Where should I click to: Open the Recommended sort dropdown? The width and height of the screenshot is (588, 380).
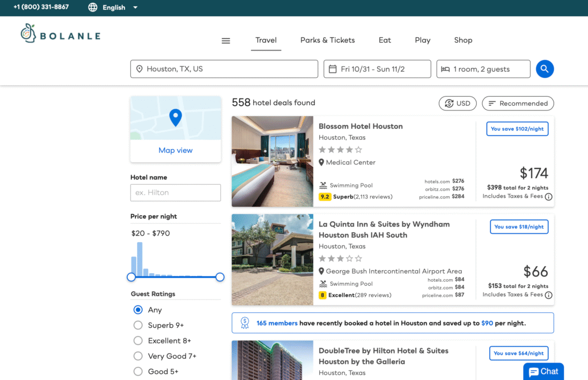click(518, 103)
